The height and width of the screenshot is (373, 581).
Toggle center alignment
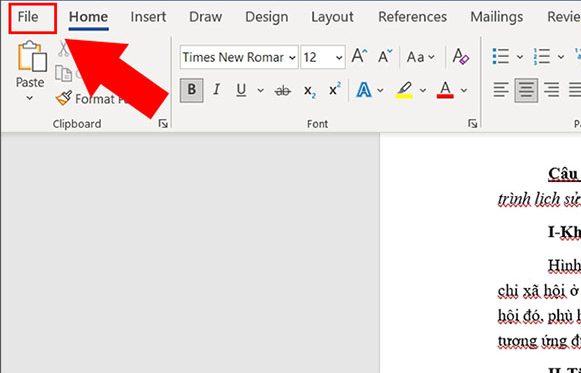526,90
